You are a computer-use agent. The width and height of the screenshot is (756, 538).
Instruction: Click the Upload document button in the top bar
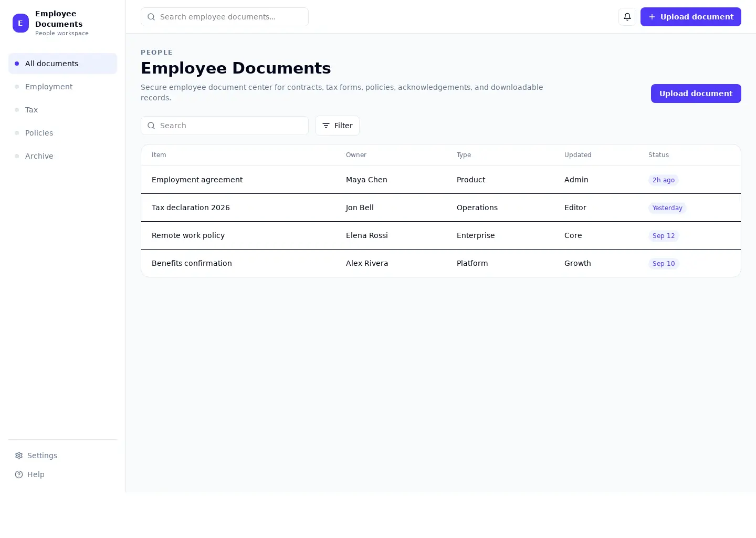691,17
